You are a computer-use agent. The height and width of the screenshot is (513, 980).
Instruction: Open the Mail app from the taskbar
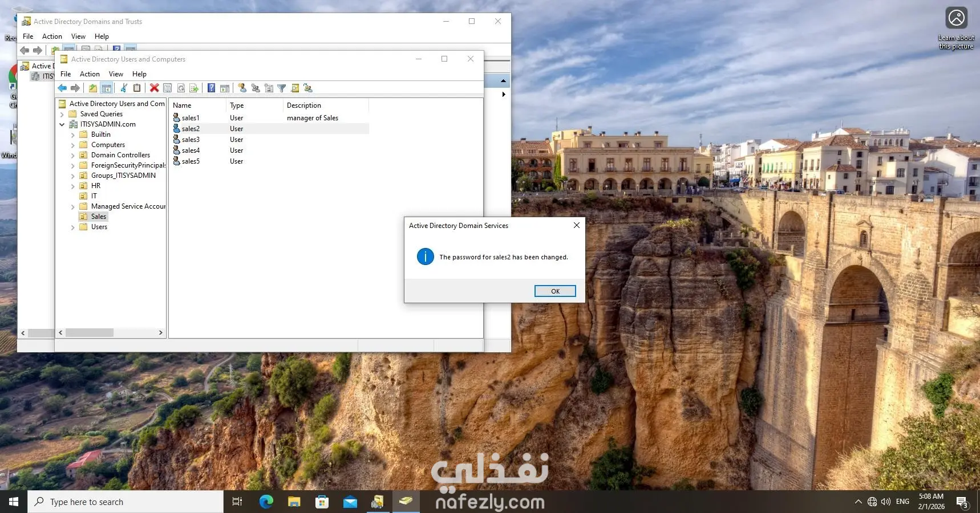pyautogui.click(x=350, y=502)
